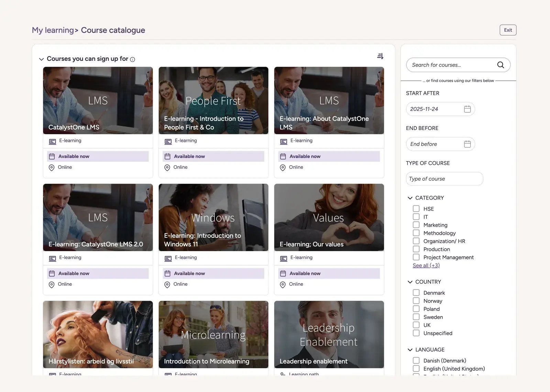Open the People First course thumbnail
This screenshot has width=550, height=392.
coord(213,100)
